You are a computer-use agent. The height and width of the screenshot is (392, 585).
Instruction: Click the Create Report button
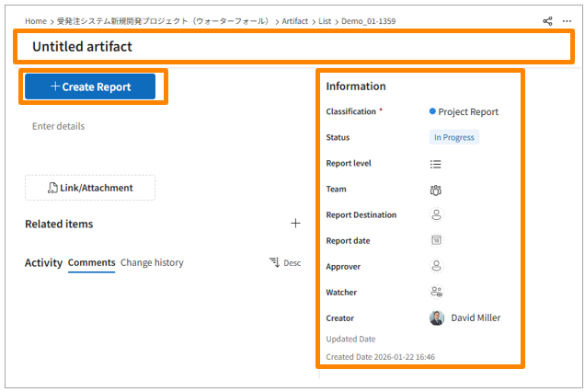point(90,87)
